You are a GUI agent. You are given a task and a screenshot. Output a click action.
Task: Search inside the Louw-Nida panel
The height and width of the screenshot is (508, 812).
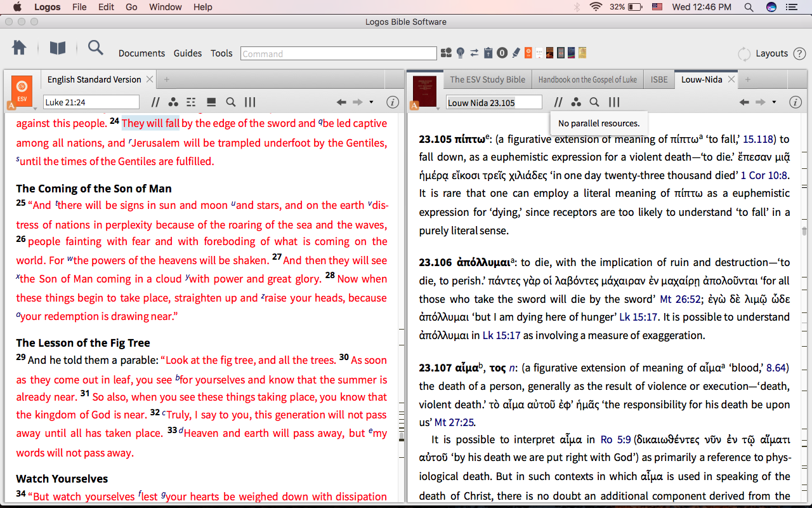[x=594, y=102]
